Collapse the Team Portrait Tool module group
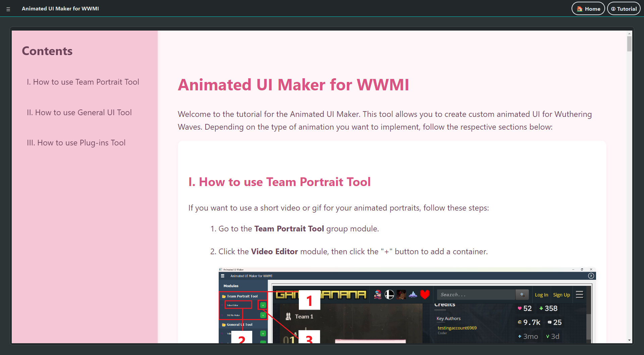644x355 pixels. click(242, 296)
